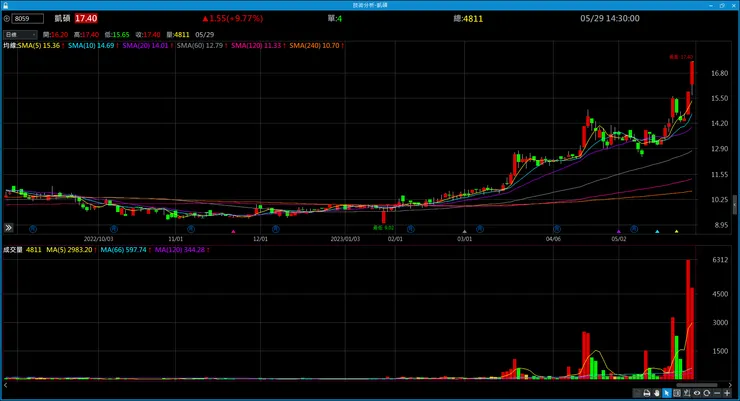This screenshot has width=740, height=401.
Task: Click the right arrow of the horizontal scrollbar
Action: point(730,385)
